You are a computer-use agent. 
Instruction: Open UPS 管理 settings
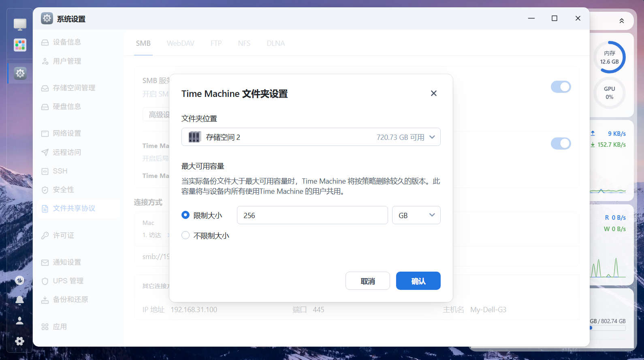[79, 281]
